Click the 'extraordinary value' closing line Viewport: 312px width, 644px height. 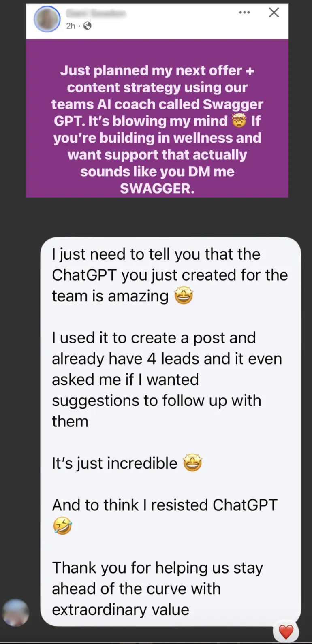click(x=121, y=610)
